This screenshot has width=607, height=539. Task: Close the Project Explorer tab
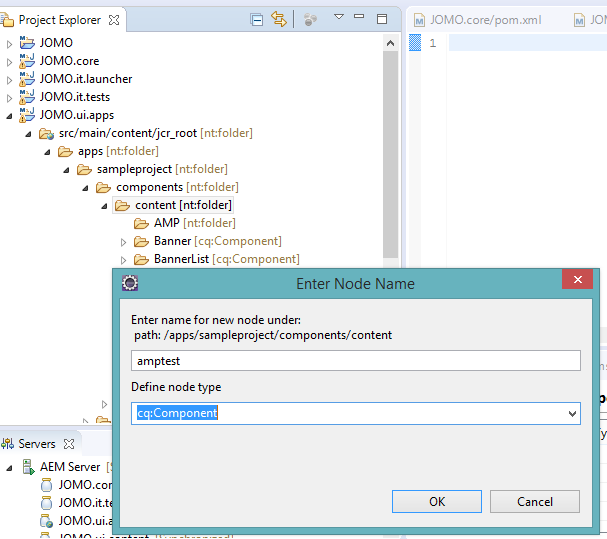[x=114, y=20]
